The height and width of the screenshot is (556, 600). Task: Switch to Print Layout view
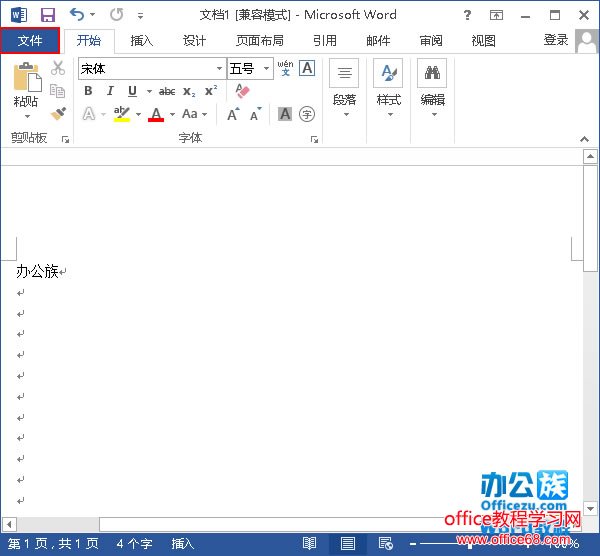click(x=347, y=543)
